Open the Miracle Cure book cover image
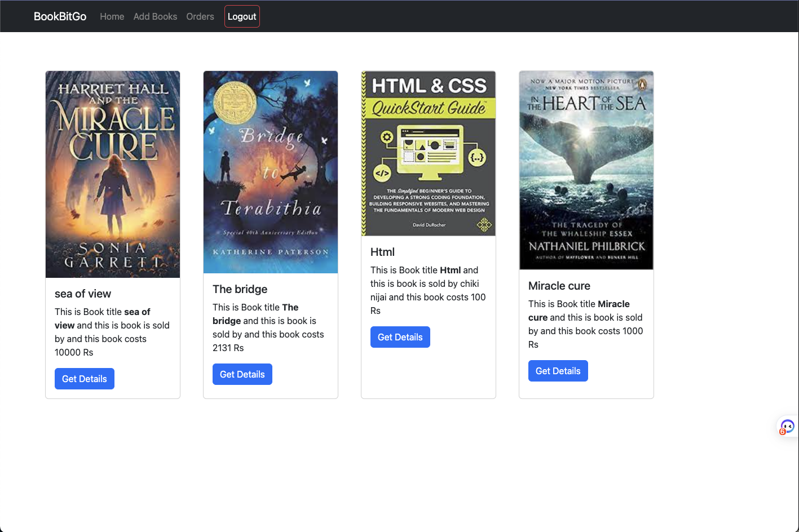Viewport: 799px width, 532px height. click(x=113, y=174)
